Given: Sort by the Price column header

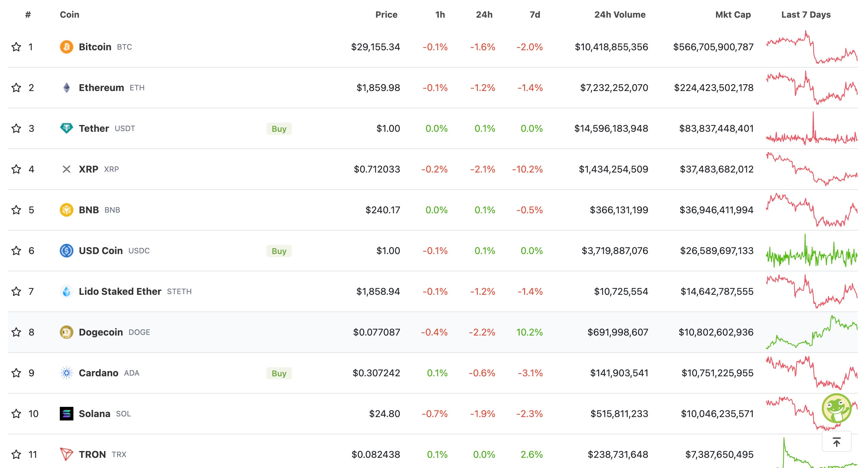Looking at the screenshot, I should click(x=386, y=15).
